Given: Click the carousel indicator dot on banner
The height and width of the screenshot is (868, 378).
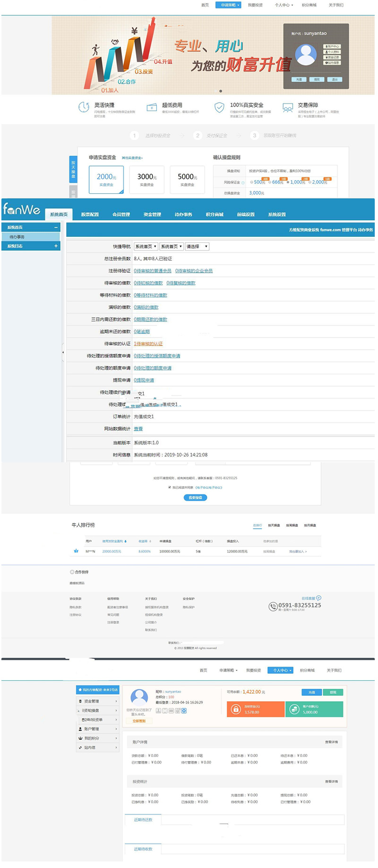Looking at the screenshot, I should tap(221, 91).
